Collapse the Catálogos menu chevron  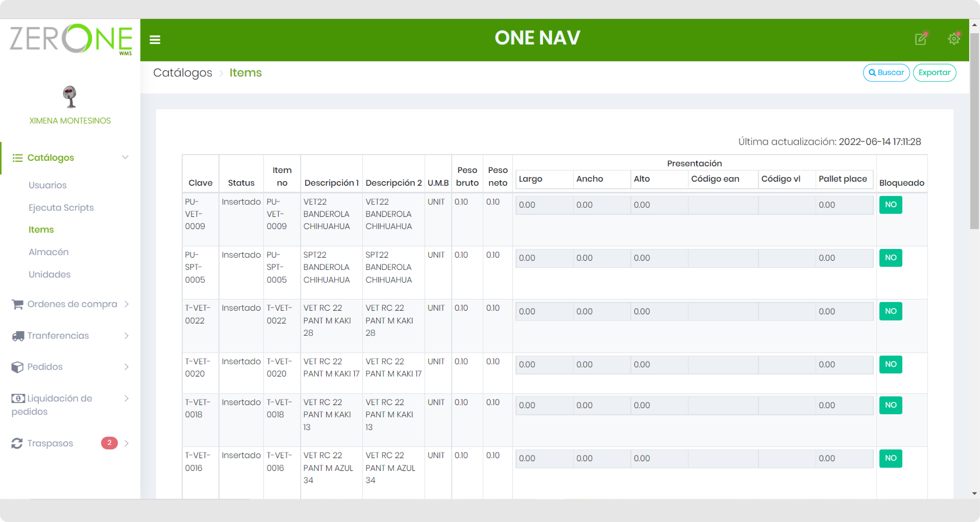[125, 157]
